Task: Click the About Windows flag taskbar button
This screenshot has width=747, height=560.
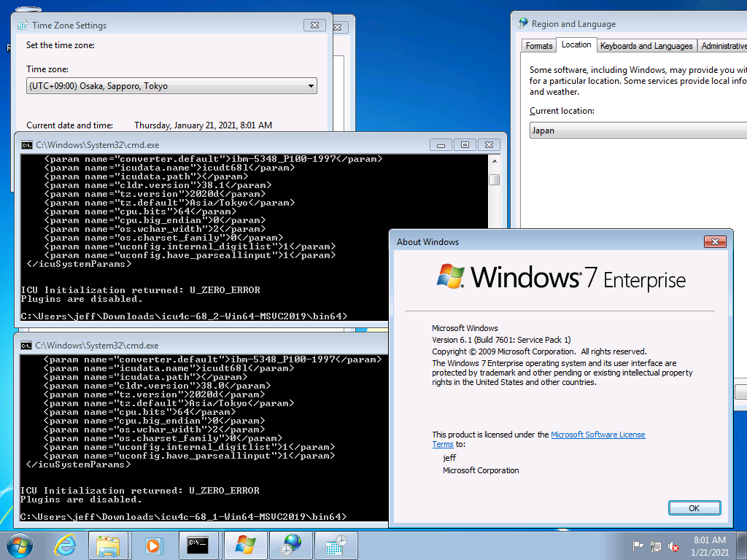Action: coord(245,545)
